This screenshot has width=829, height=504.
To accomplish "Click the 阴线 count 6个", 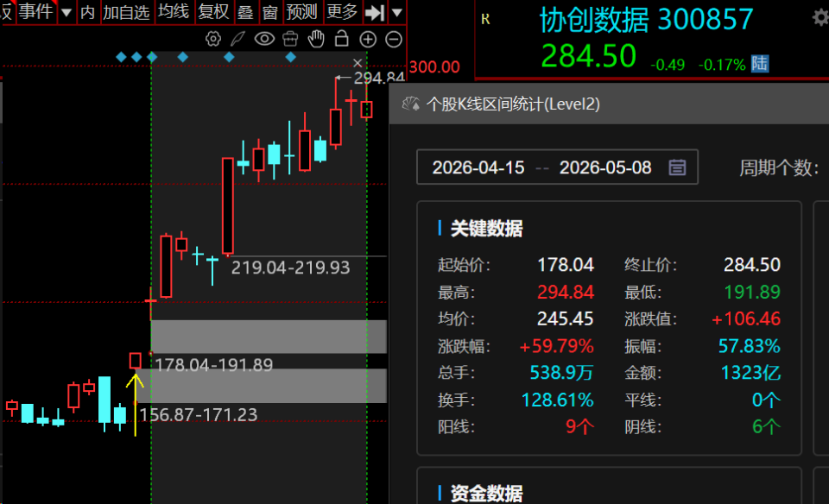I will (766, 426).
